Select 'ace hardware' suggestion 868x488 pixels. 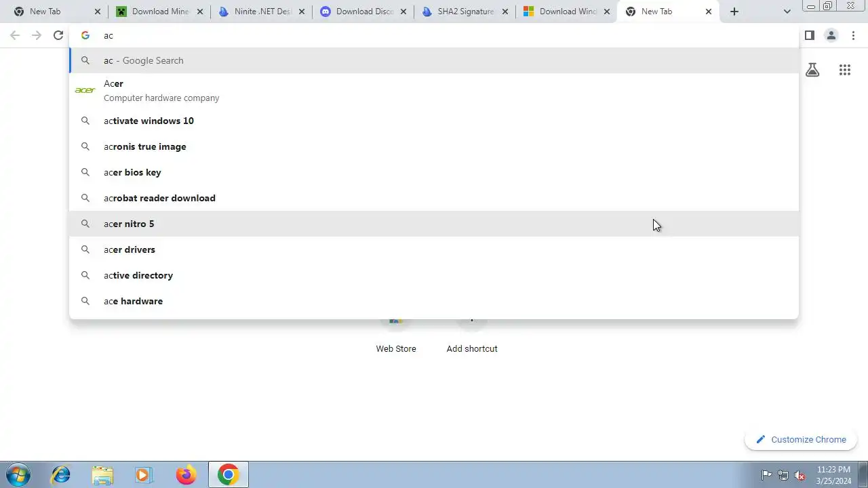coord(434,301)
